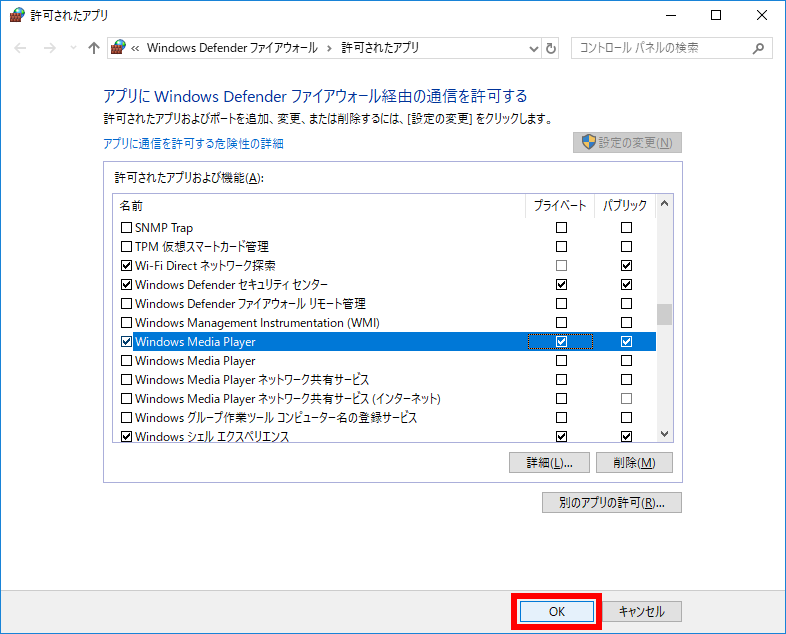Click scroll up arrow of app list

[665, 203]
